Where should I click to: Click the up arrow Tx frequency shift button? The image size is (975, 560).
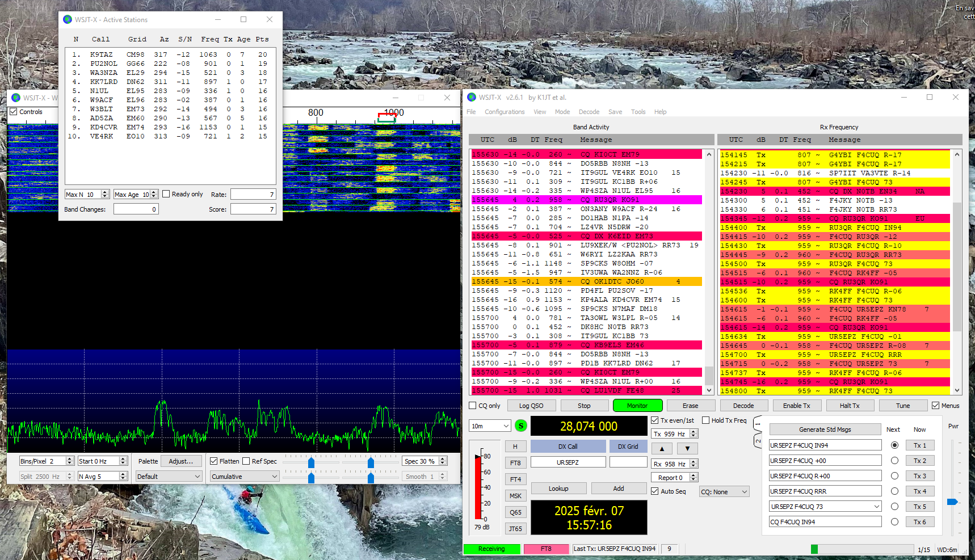(662, 448)
